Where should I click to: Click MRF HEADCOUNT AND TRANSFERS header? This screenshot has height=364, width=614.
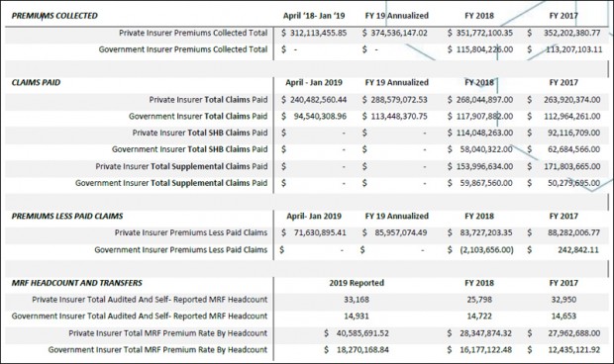click(x=77, y=283)
